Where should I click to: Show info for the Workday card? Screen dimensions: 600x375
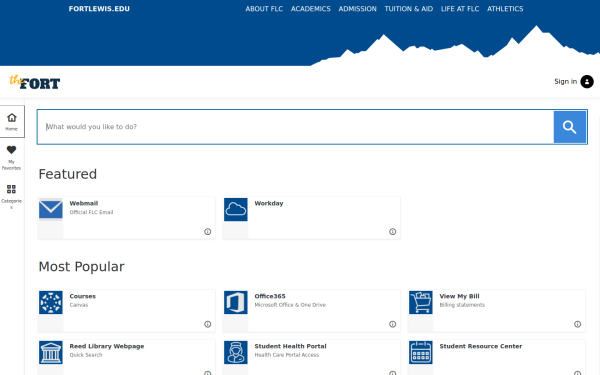(x=393, y=232)
